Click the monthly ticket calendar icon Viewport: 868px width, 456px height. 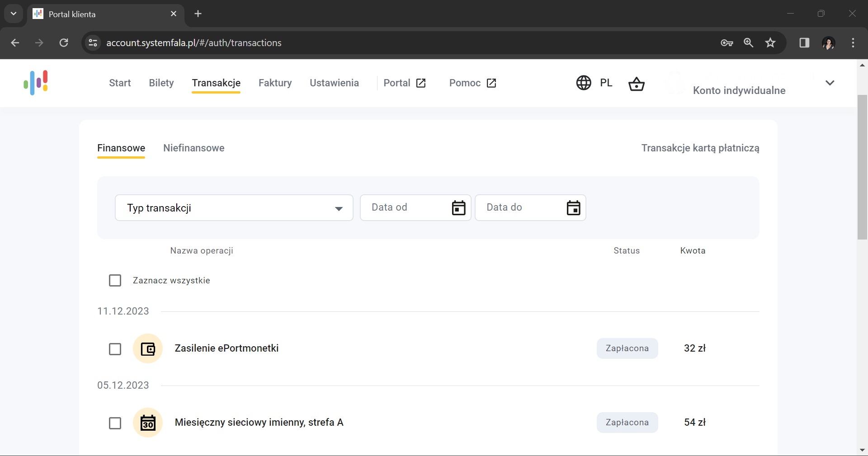[148, 423]
